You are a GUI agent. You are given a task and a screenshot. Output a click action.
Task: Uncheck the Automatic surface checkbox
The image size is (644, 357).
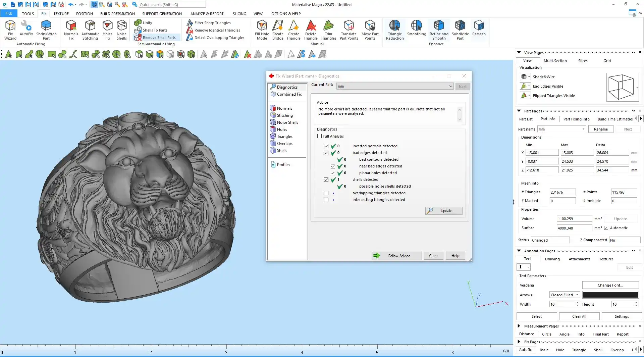pos(606,228)
